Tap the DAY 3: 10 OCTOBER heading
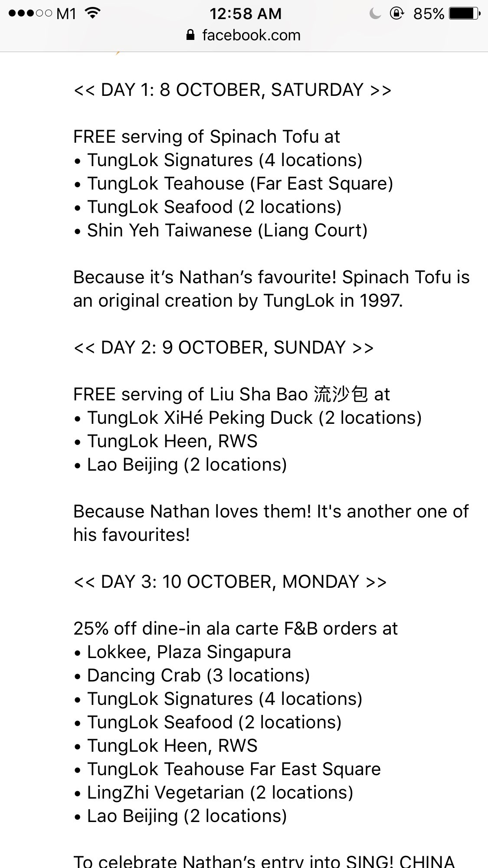The image size is (488, 868). pos(230,582)
